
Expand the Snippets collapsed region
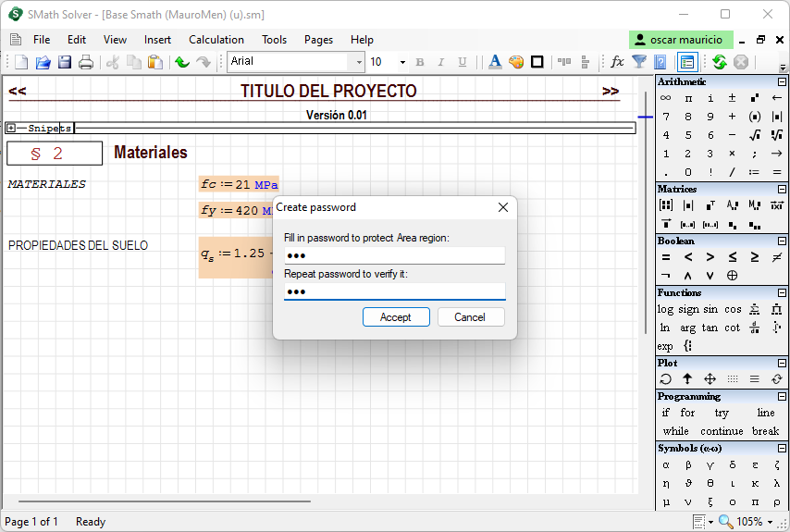(11, 129)
